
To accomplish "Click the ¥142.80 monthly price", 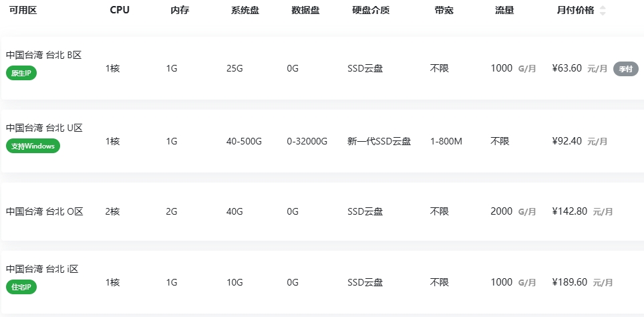I will (x=570, y=212).
